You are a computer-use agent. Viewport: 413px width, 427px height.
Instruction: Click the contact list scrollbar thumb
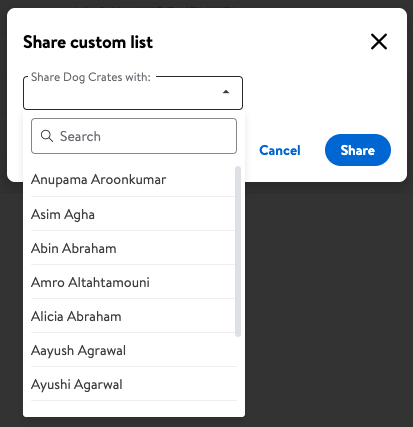tap(238, 251)
